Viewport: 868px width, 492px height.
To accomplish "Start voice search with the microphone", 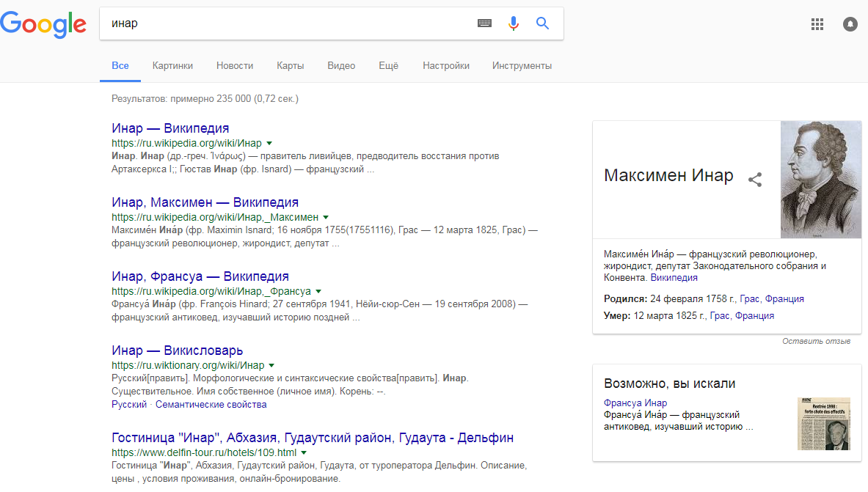I will (514, 23).
